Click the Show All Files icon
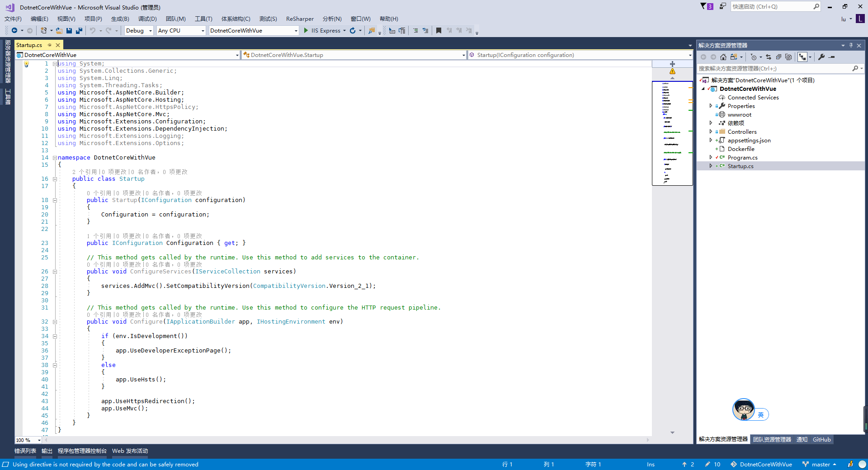The width and height of the screenshot is (868, 470). pyautogui.click(x=788, y=57)
